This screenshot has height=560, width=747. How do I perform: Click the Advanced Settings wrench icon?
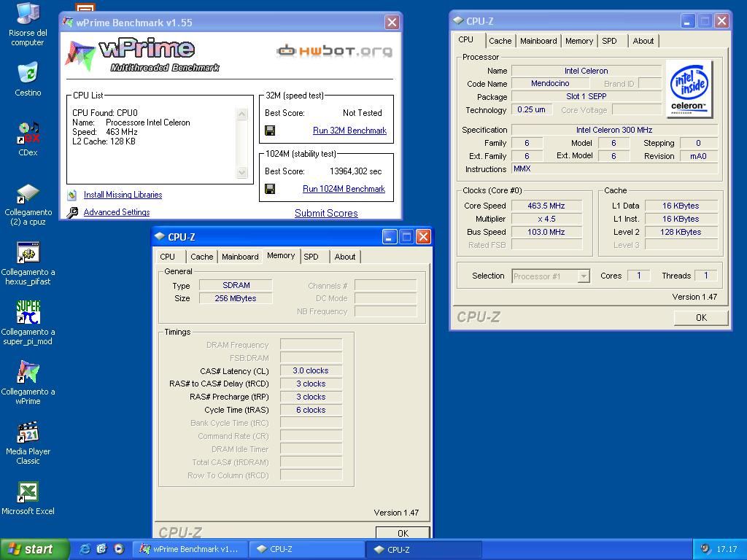(x=72, y=212)
